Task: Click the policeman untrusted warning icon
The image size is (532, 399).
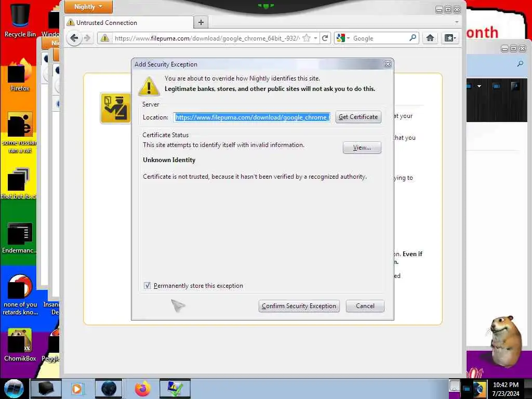Action: tap(115, 108)
